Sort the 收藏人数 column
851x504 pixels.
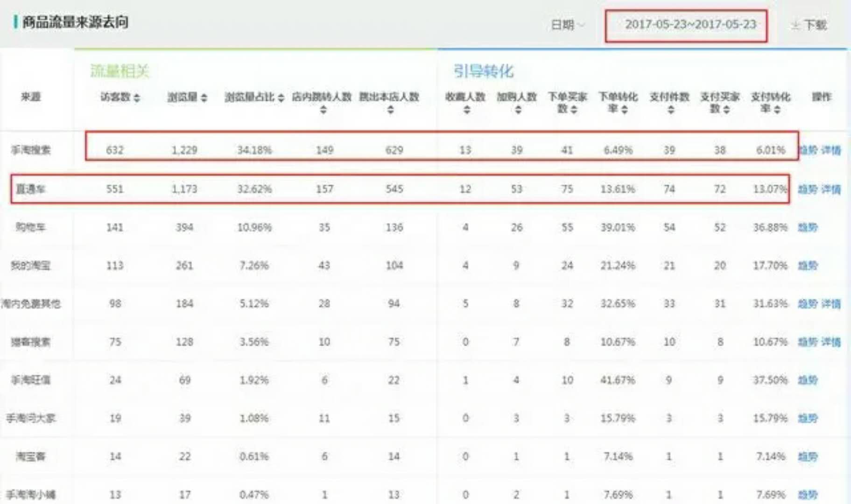(466, 110)
